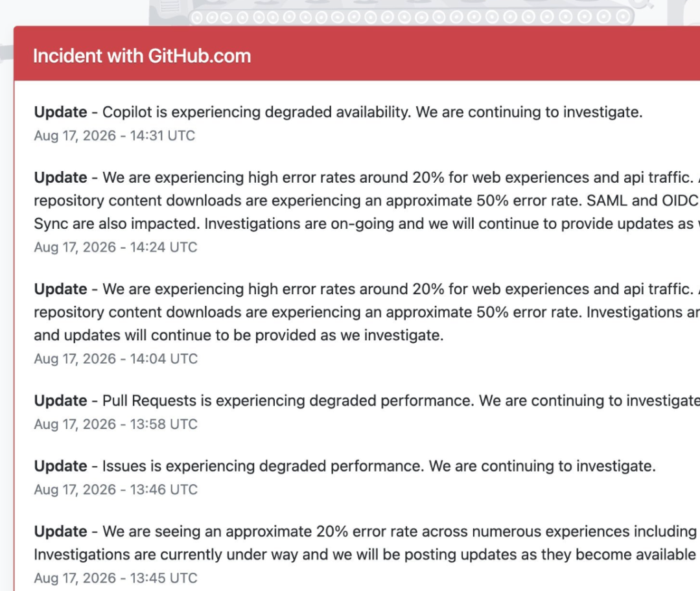Click the 13:46 UTC timestamp

(x=115, y=490)
